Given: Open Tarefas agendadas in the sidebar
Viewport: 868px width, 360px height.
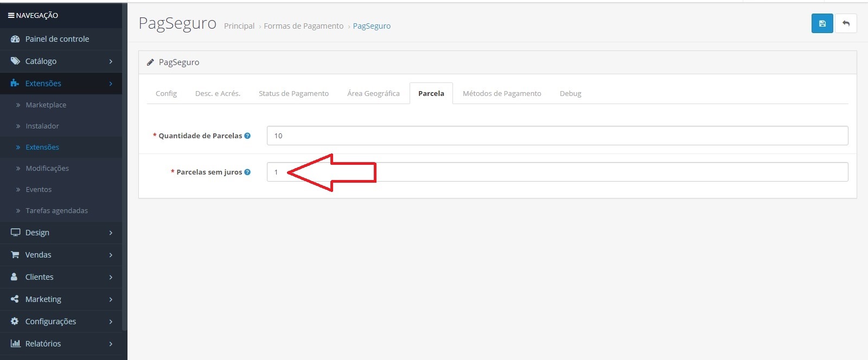Looking at the screenshot, I should coord(56,210).
